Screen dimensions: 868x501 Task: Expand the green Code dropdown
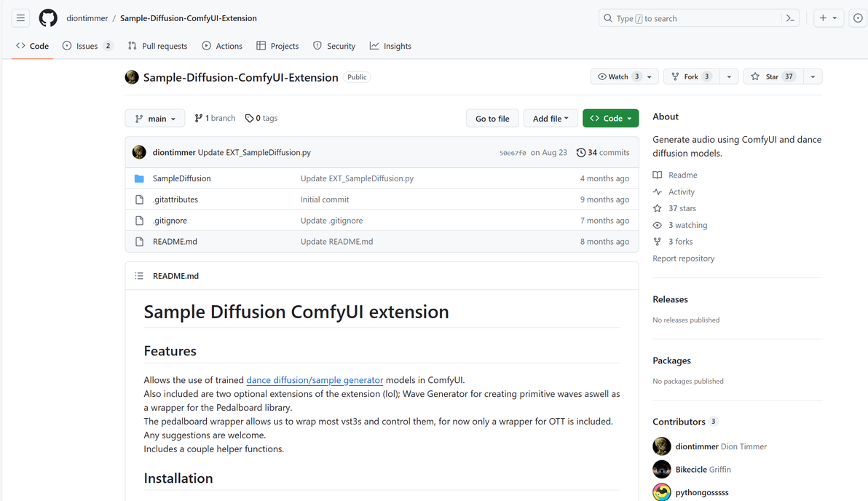610,119
